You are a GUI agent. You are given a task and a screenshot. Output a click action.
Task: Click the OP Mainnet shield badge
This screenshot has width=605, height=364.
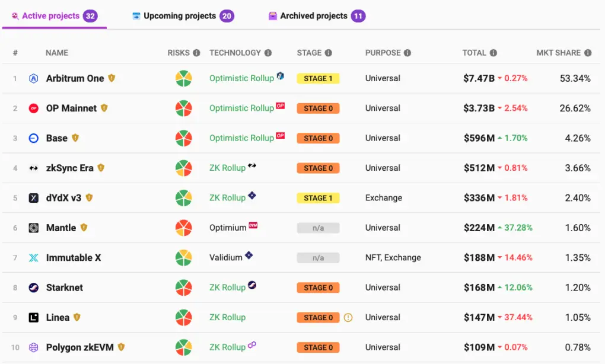point(104,108)
